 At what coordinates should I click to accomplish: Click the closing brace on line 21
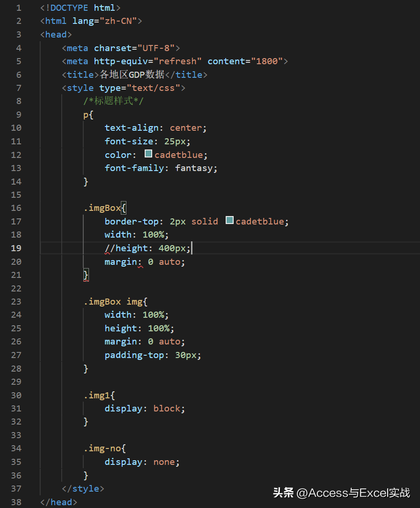coord(86,275)
